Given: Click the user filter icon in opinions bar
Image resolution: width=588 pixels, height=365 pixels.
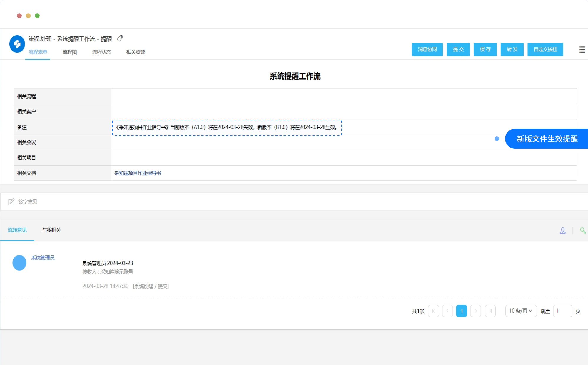Looking at the screenshot, I should 562,231.
